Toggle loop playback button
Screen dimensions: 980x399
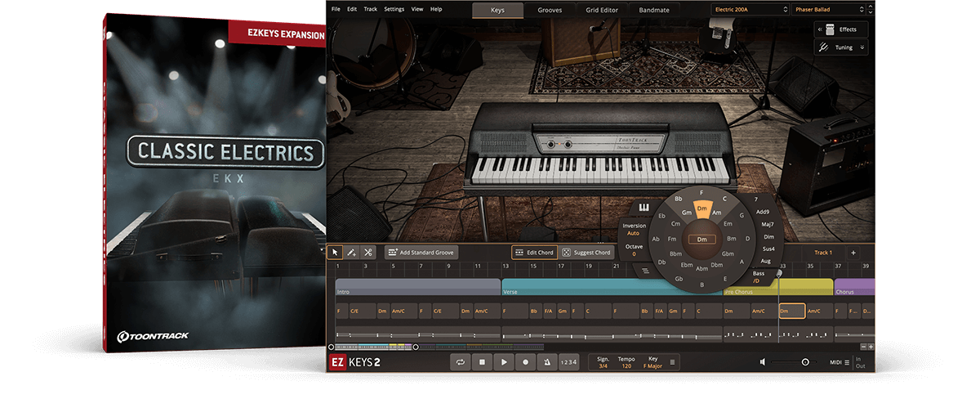(x=461, y=362)
